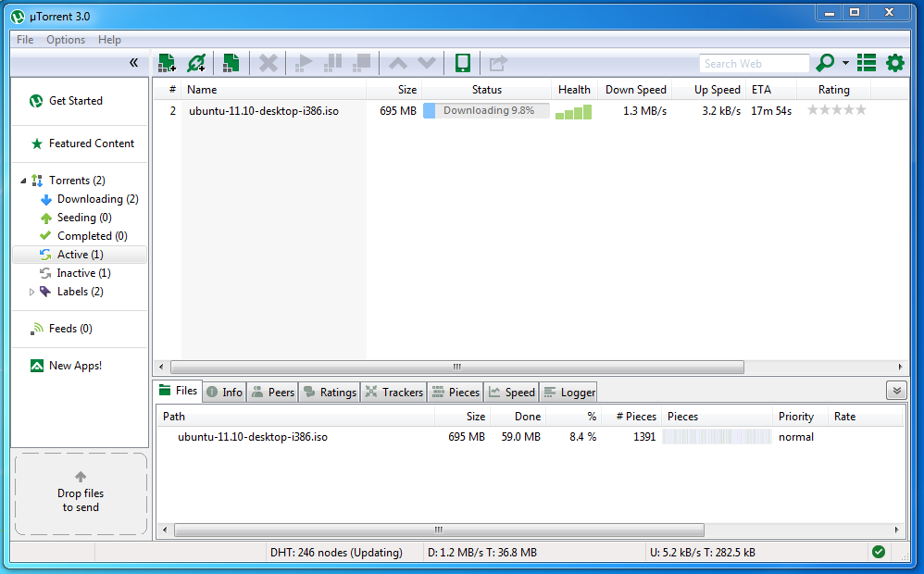Click the Downloading 9.8% progress bar
This screenshot has width=924, height=574.
point(487,111)
